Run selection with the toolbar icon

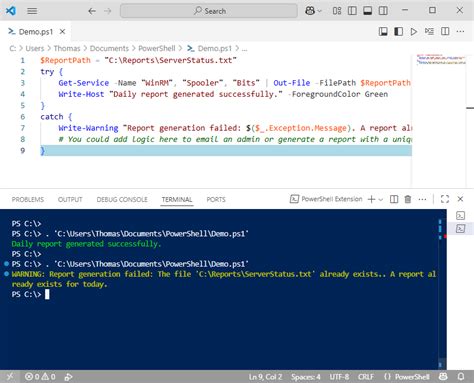[429, 32]
